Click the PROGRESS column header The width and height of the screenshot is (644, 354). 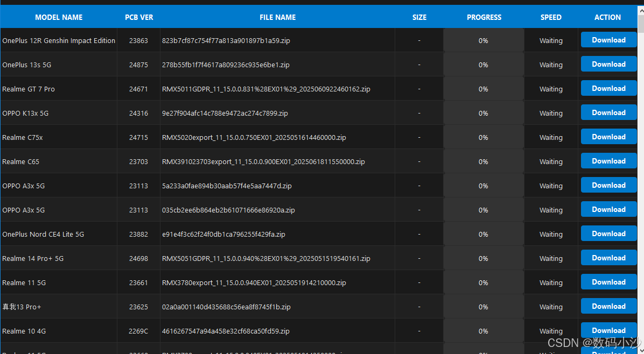[x=484, y=17]
